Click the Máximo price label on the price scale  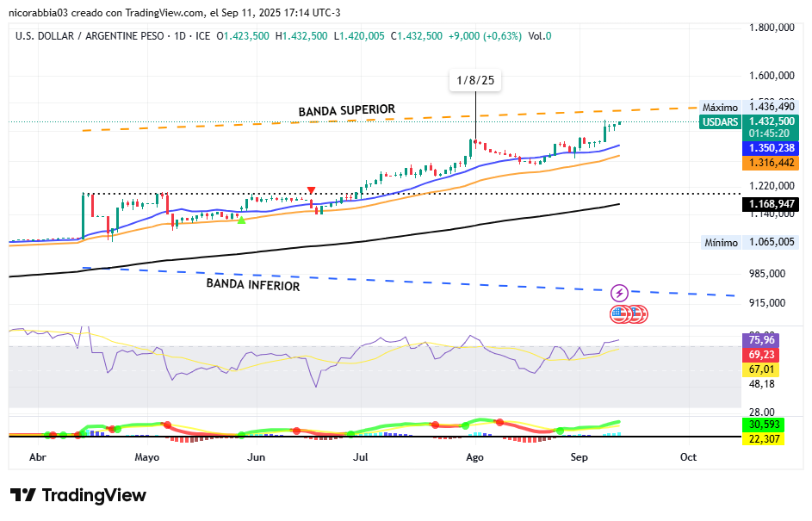(720, 107)
